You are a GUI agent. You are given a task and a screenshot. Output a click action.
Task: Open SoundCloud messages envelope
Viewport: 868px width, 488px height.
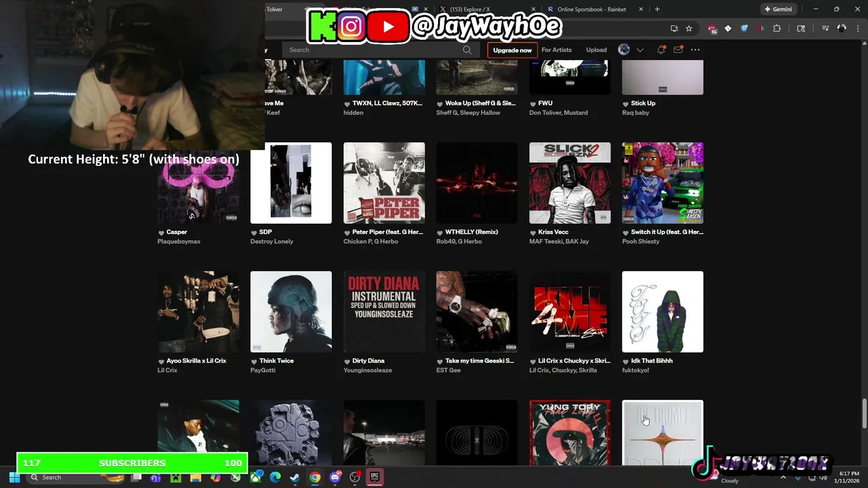(677, 49)
